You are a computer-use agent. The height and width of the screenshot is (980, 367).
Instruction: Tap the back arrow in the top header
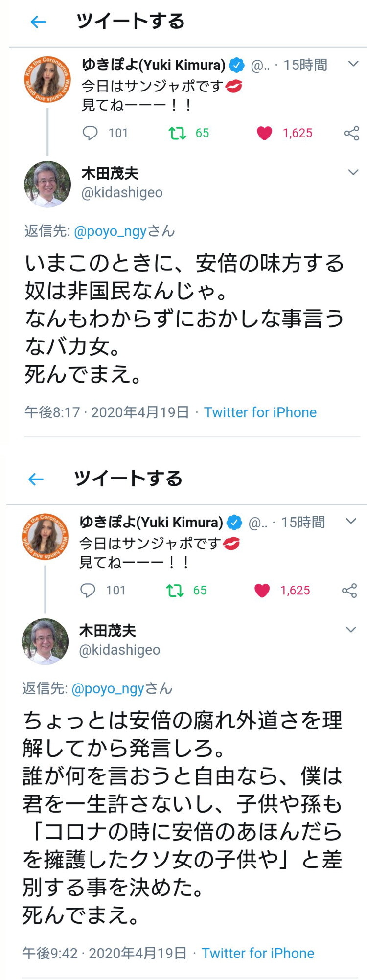pyautogui.click(x=38, y=22)
